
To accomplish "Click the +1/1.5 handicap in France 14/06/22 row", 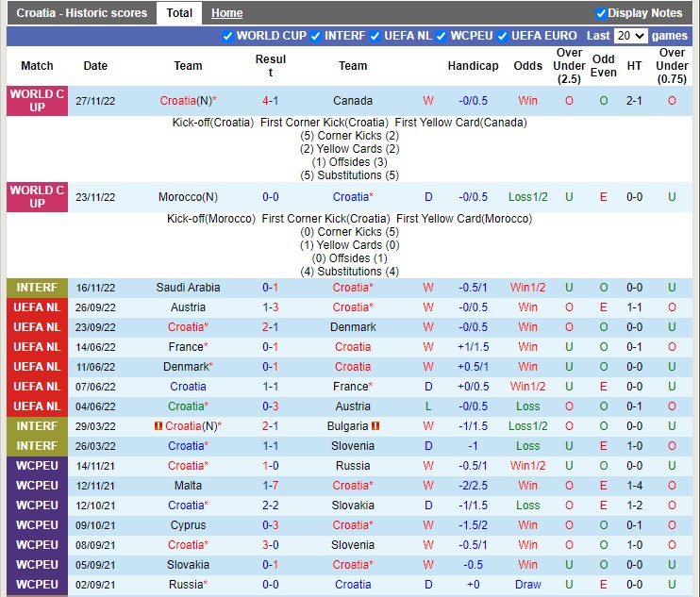I will click(x=473, y=347).
